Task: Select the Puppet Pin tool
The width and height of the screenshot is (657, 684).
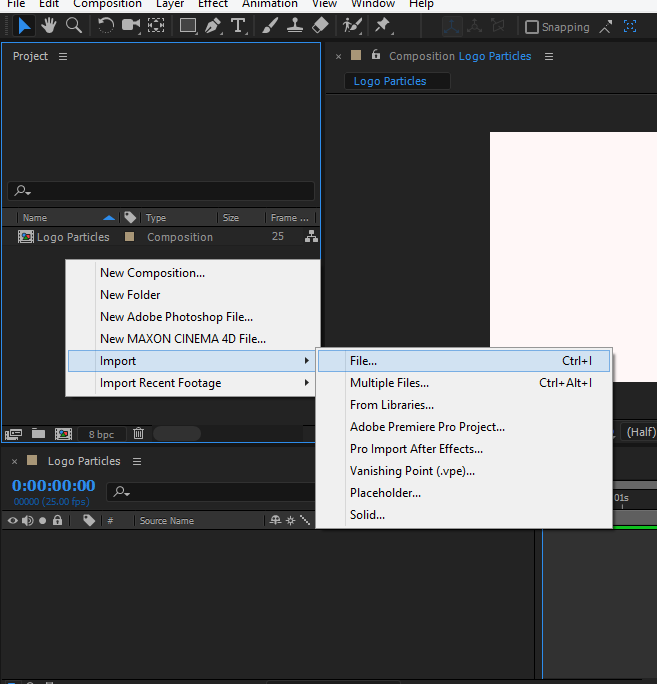Action: coord(382,26)
